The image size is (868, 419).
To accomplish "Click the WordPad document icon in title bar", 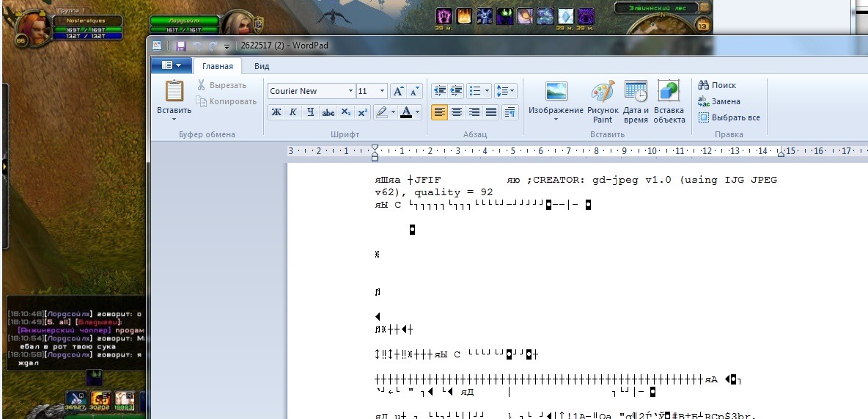I will pyautogui.click(x=157, y=46).
